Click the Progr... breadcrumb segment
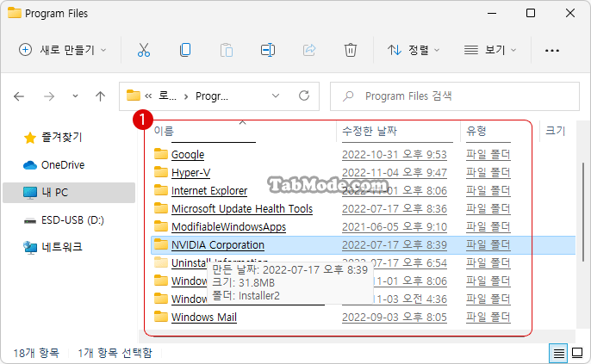591x364 pixels. (211, 96)
